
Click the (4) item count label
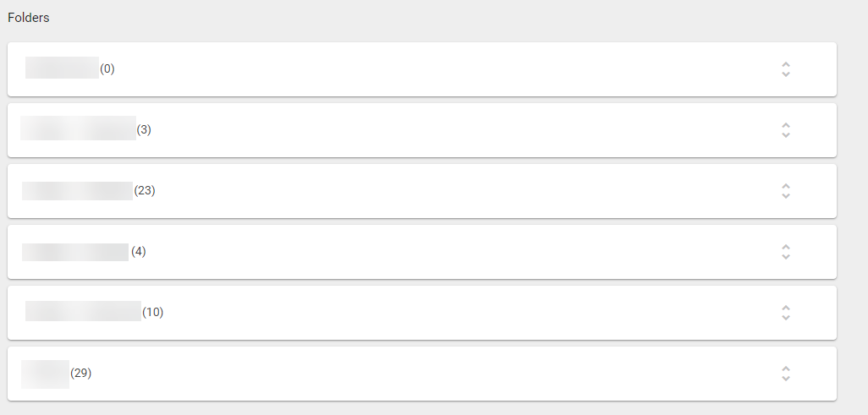click(x=139, y=252)
